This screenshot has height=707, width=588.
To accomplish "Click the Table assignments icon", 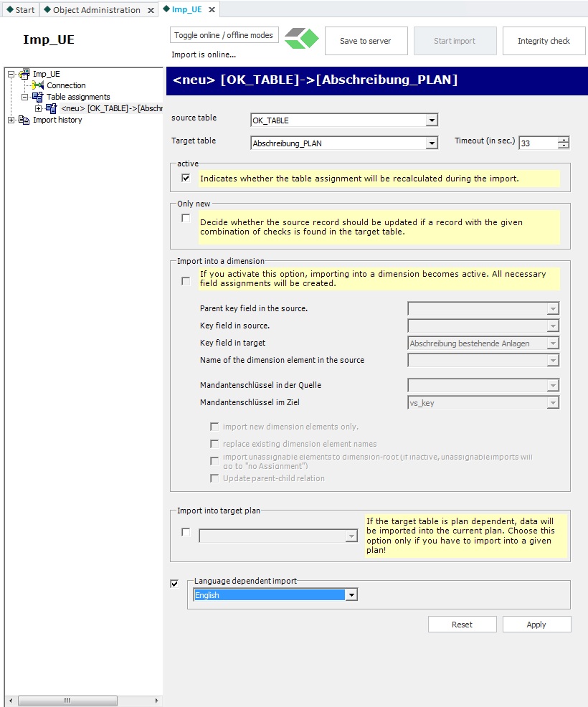I will (x=38, y=97).
